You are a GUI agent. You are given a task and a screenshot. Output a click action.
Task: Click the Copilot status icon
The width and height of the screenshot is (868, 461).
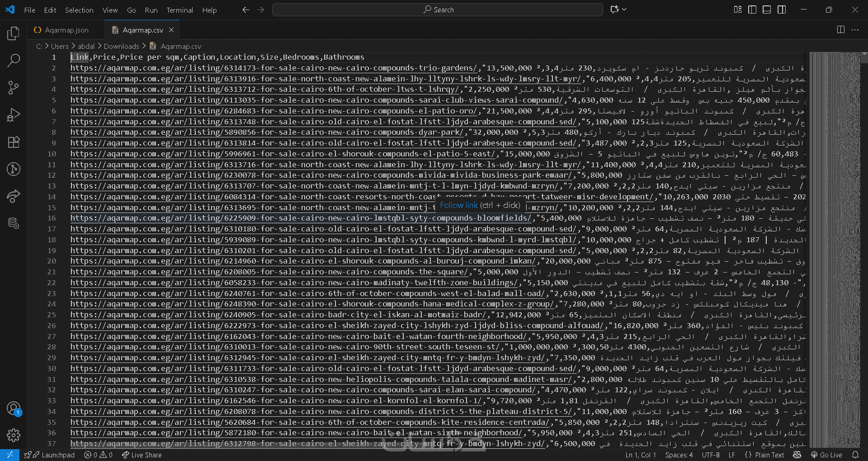[797, 455]
